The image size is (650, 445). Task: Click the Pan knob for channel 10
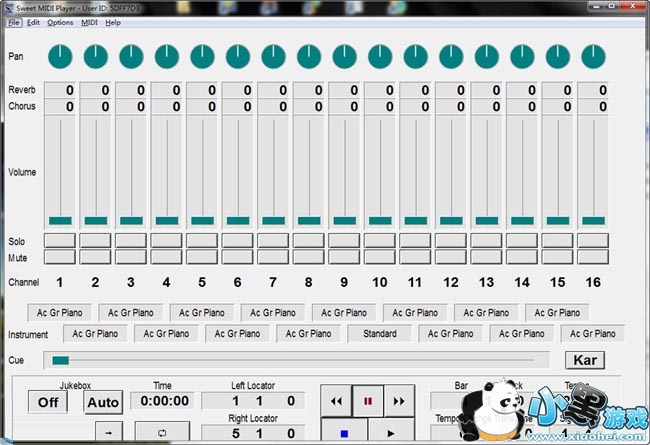click(x=380, y=57)
